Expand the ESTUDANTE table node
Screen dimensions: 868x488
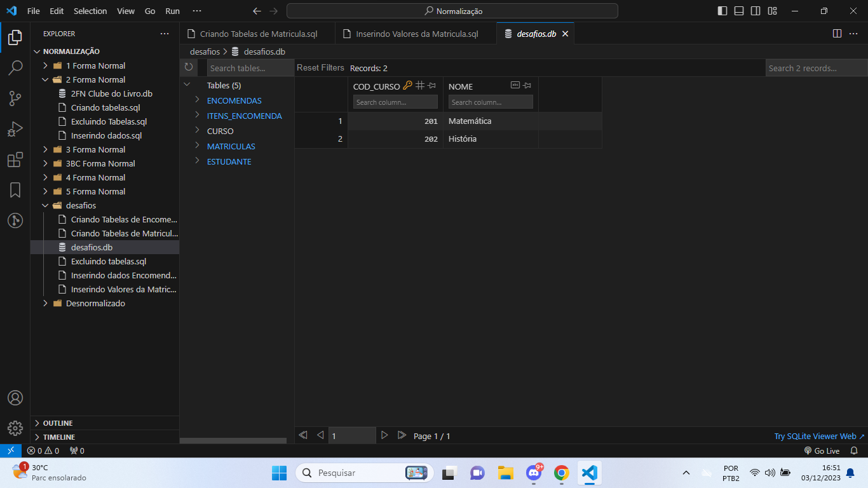[x=198, y=161]
